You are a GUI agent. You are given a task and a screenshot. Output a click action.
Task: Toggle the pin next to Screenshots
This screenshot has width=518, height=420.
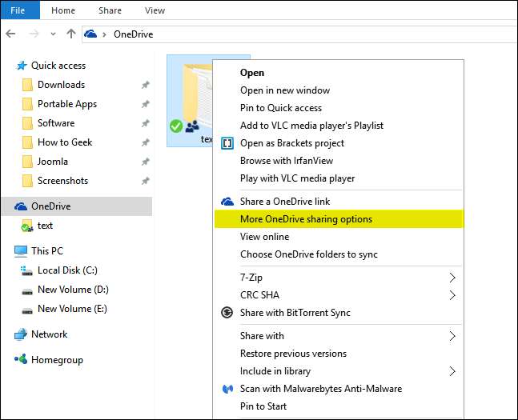coord(145,181)
